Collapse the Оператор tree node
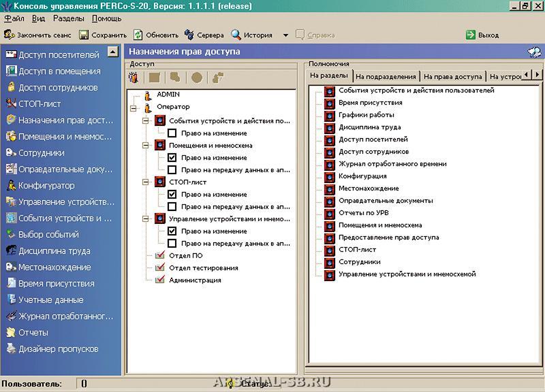Screen dimensions: 545x392 coord(134,108)
